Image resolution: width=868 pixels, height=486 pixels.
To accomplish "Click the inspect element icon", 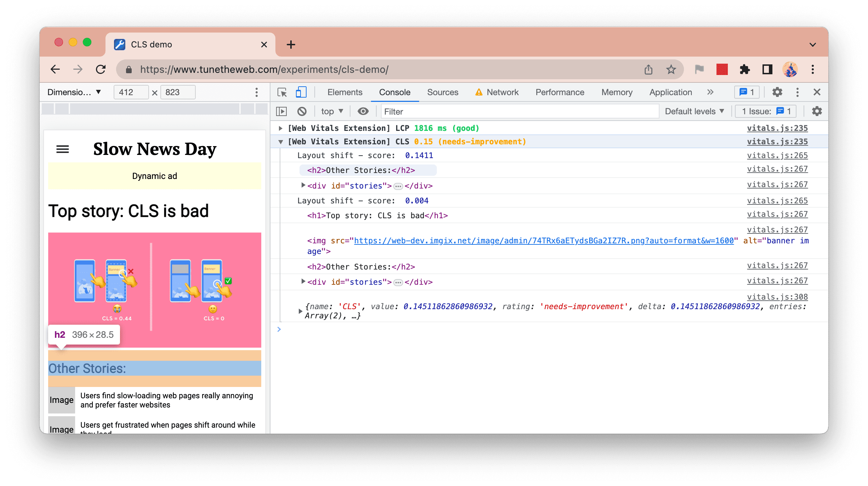I will pos(282,92).
